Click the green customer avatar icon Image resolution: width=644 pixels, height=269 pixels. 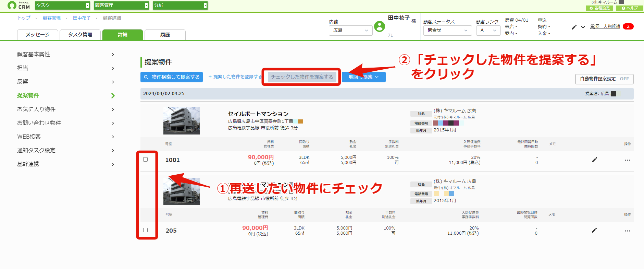[380, 26]
